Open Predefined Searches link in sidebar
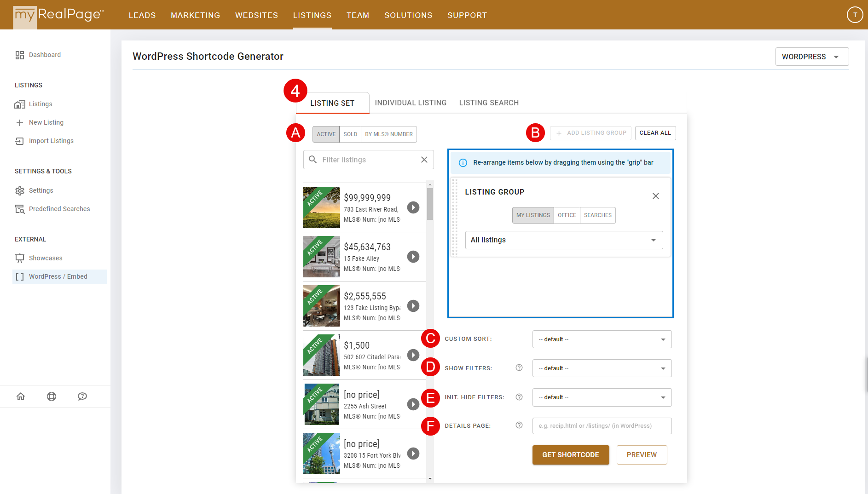Screen dimensions: 868x494 point(59,209)
